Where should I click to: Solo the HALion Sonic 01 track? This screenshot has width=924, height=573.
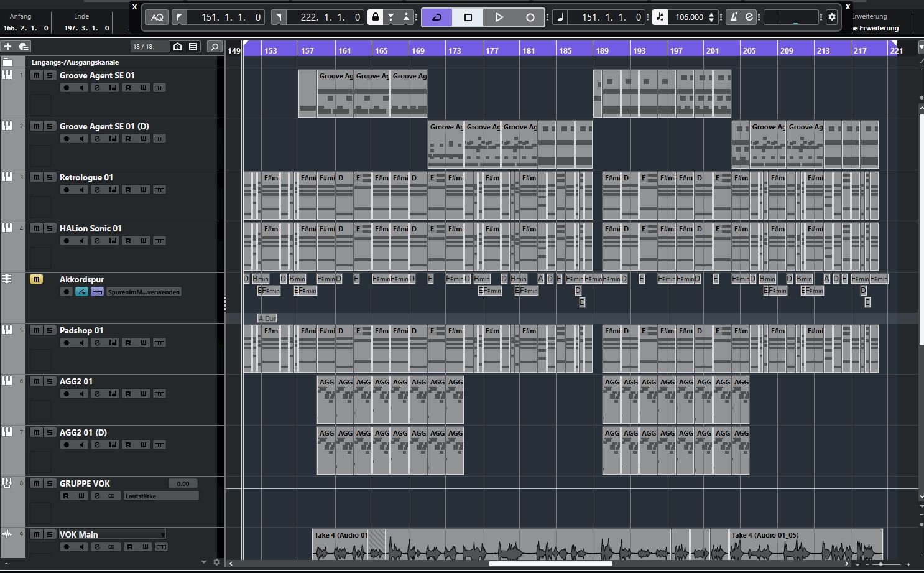coord(50,228)
